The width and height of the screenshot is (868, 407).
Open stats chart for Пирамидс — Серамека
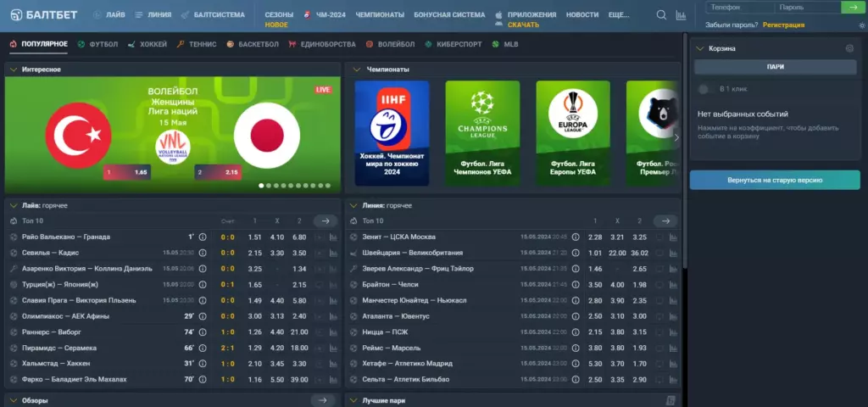point(333,348)
